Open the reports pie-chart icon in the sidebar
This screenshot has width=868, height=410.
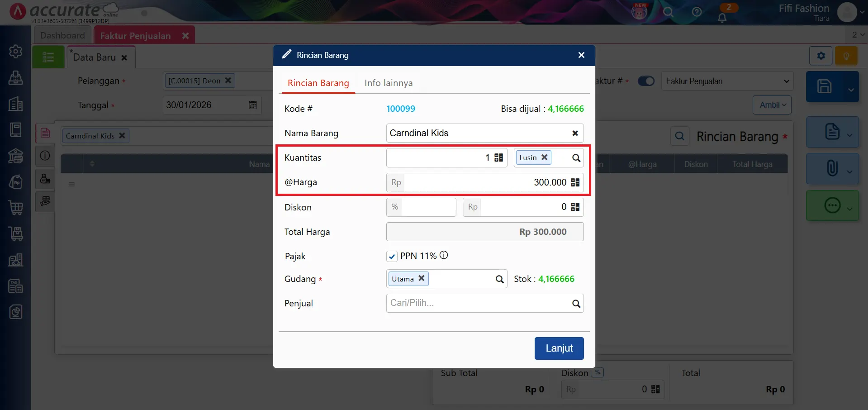click(x=15, y=311)
